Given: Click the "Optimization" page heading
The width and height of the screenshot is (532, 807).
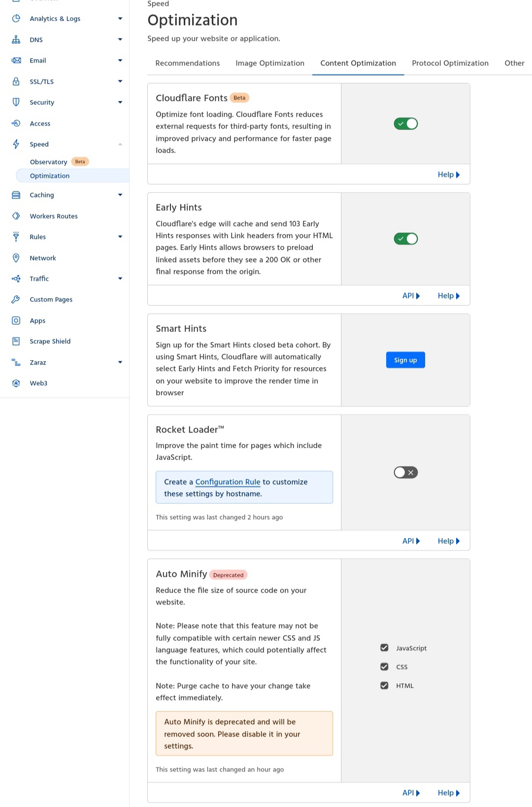Looking at the screenshot, I should point(193,20).
